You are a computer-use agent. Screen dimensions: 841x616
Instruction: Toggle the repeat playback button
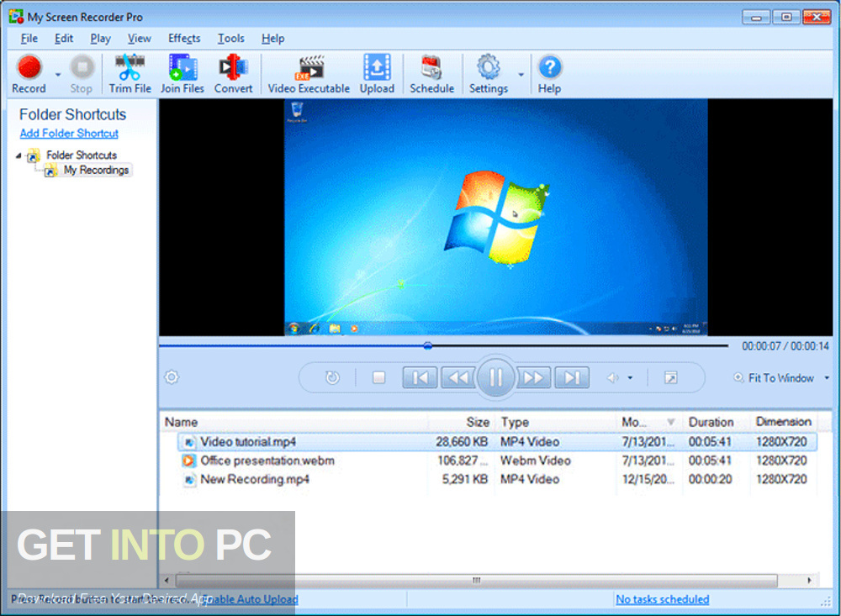pyautogui.click(x=332, y=378)
